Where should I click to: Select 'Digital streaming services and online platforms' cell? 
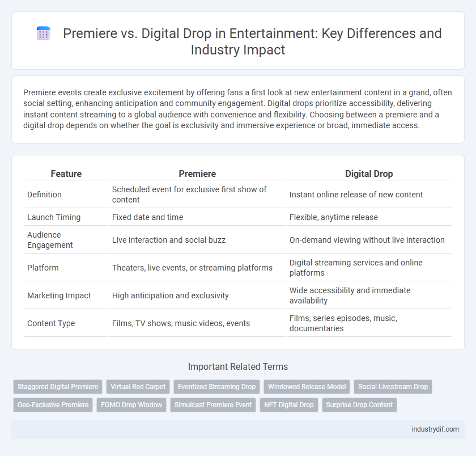pos(369,268)
